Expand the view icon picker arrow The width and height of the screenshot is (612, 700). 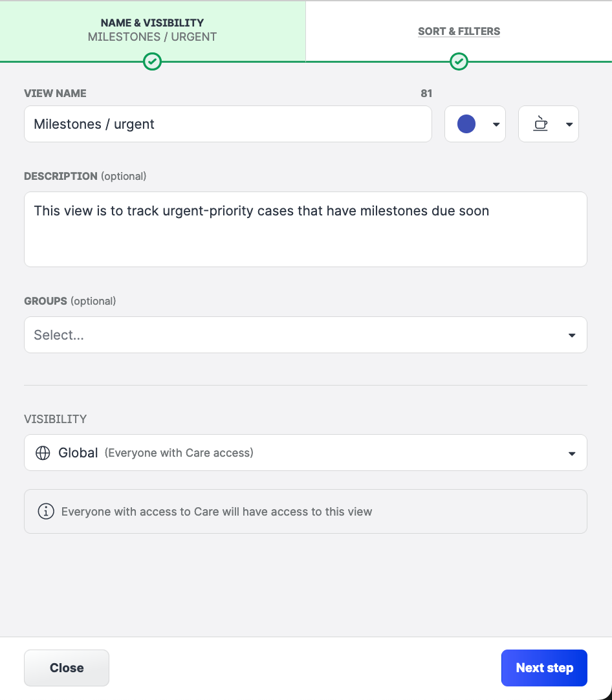[569, 124]
